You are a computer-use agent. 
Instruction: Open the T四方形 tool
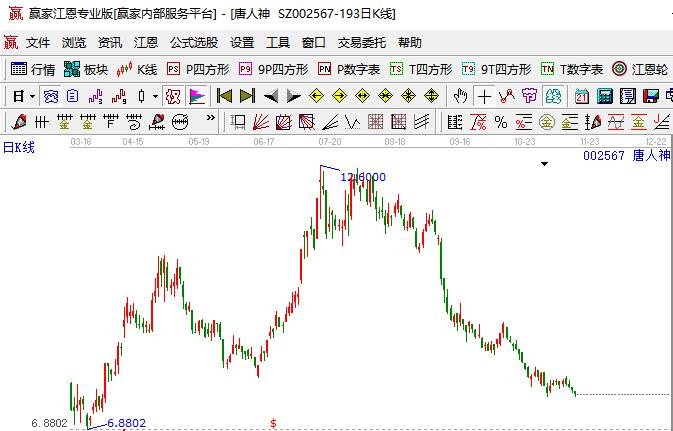coord(421,69)
